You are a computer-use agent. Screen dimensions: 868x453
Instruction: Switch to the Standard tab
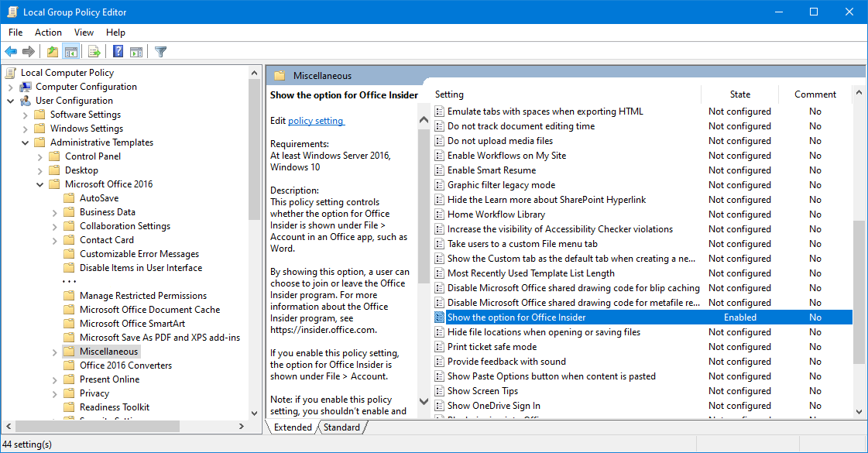(x=341, y=427)
